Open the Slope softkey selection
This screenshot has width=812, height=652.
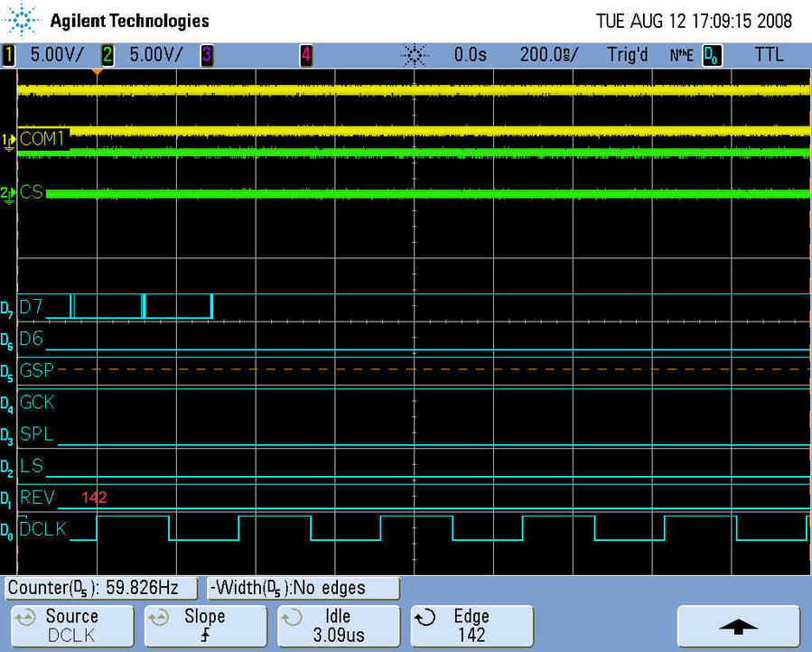click(204, 625)
